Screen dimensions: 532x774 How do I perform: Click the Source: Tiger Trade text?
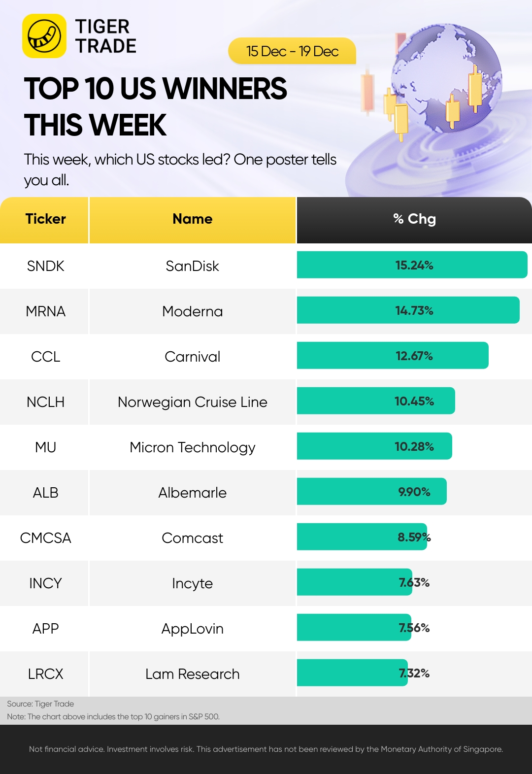40,704
